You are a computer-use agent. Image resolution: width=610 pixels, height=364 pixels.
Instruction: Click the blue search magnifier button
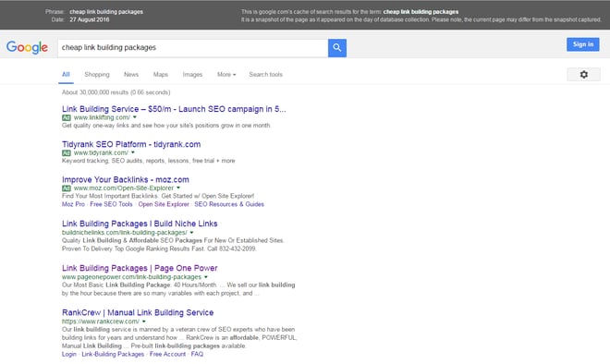click(337, 48)
